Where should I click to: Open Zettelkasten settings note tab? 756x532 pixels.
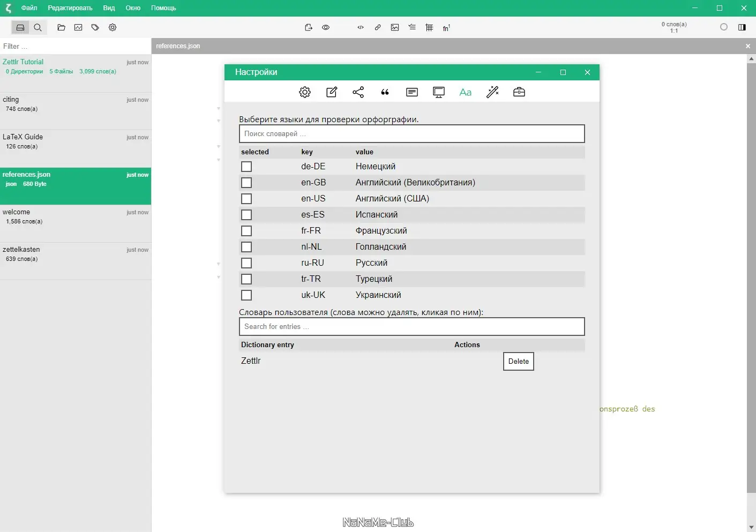[412, 92]
